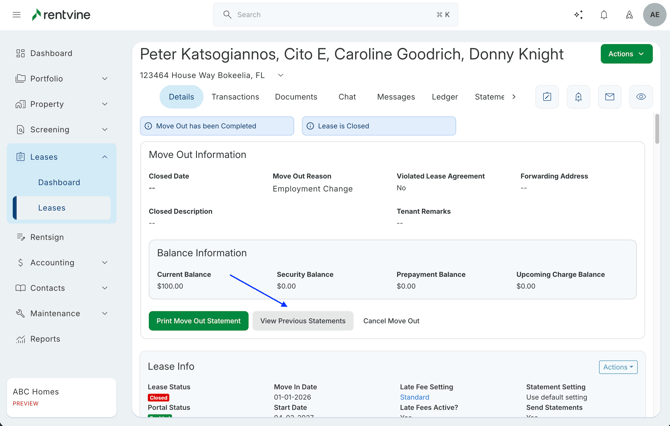Click the reminder bell icon button

pos(578,97)
